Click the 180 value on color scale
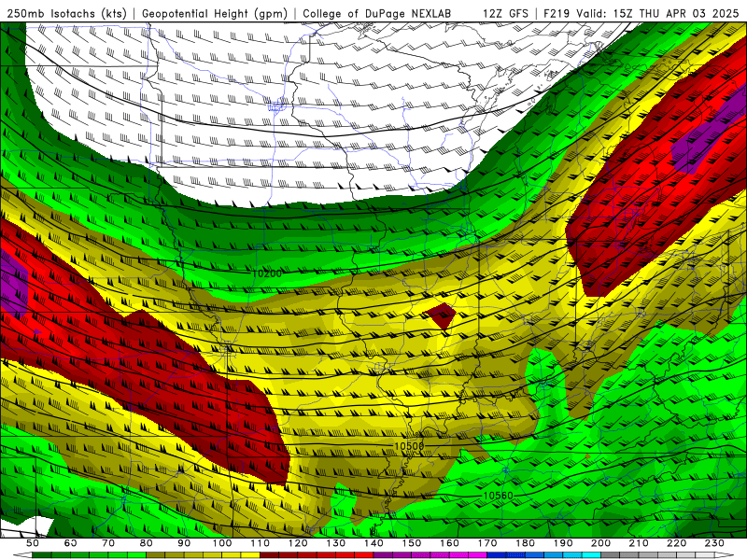747x560 pixels. 525,543
